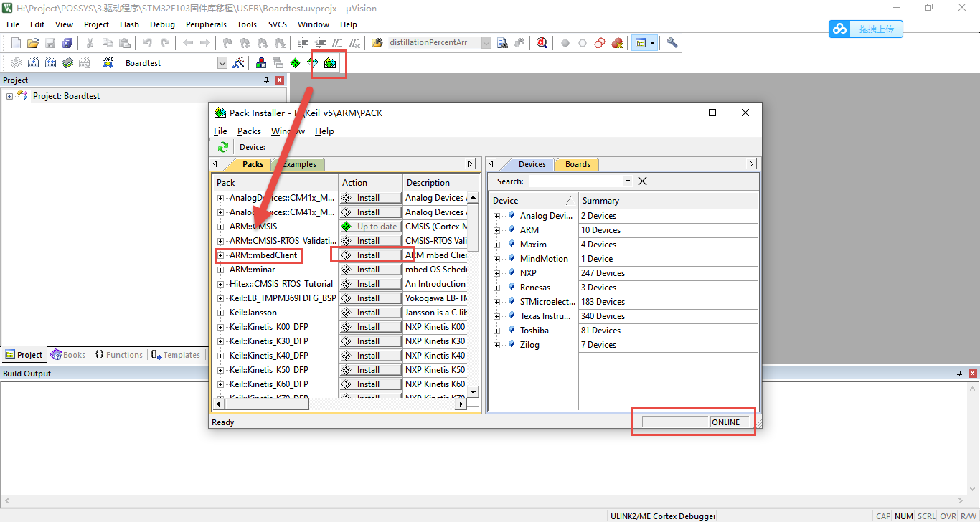Click the Find in Files icon
This screenshot has width=980, height=522.
click(502, 43)
